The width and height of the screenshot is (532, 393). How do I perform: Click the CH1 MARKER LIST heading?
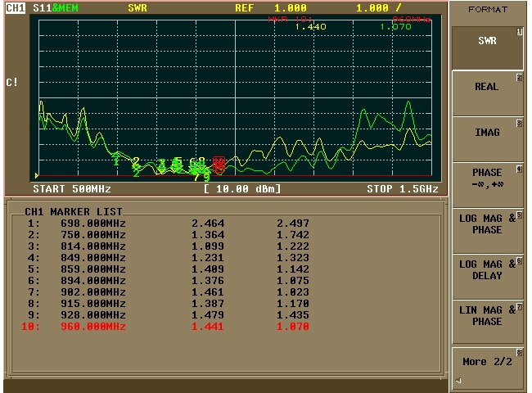pyautogui.click(x=74, y=212)
